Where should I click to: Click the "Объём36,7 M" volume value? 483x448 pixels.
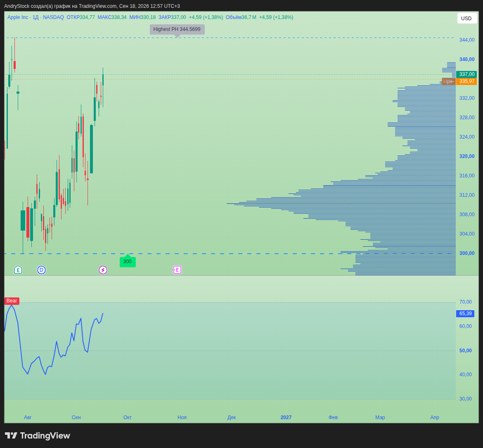[x=241, y=17]
